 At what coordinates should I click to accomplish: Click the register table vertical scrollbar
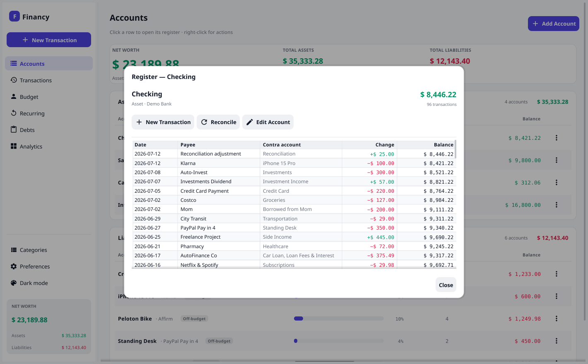(455, 149)
